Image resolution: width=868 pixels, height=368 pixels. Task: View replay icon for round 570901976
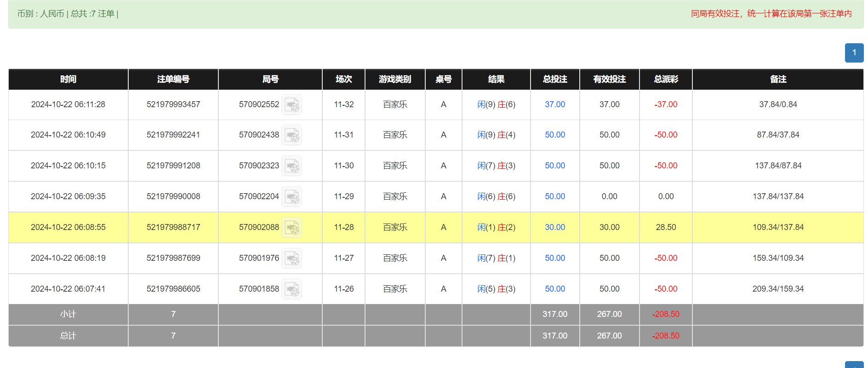[291, 259]
